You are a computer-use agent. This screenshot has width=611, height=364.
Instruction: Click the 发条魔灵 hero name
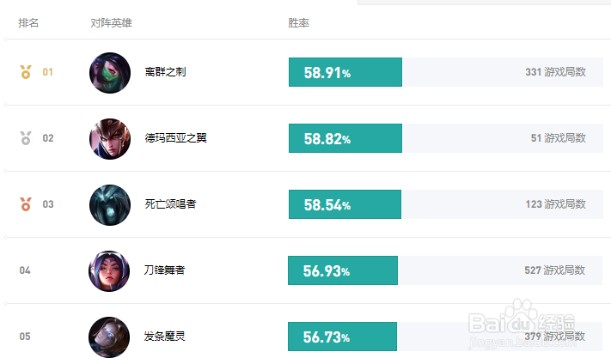pos(164,337)
